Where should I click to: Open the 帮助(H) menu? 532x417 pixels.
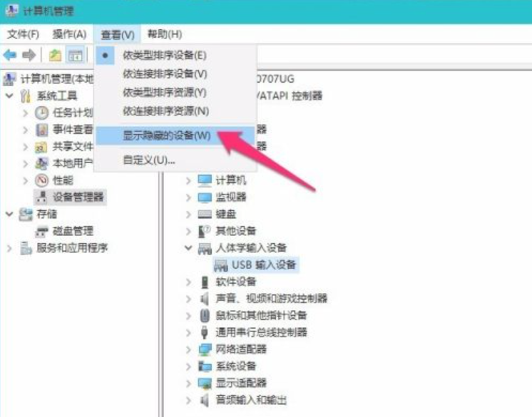coord(165,34)
